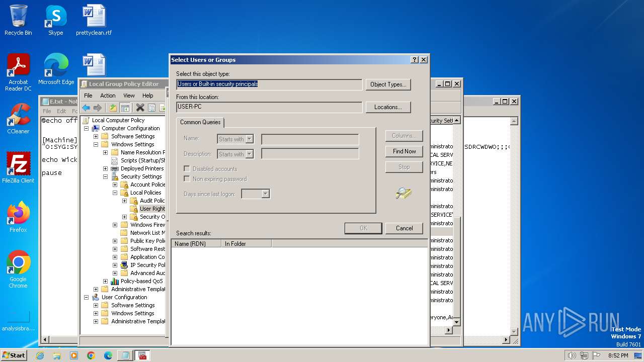The width and height of the screenshot is (644, 362).
Task: Open Firefox desktop shortcut
Action: (18, 217)
